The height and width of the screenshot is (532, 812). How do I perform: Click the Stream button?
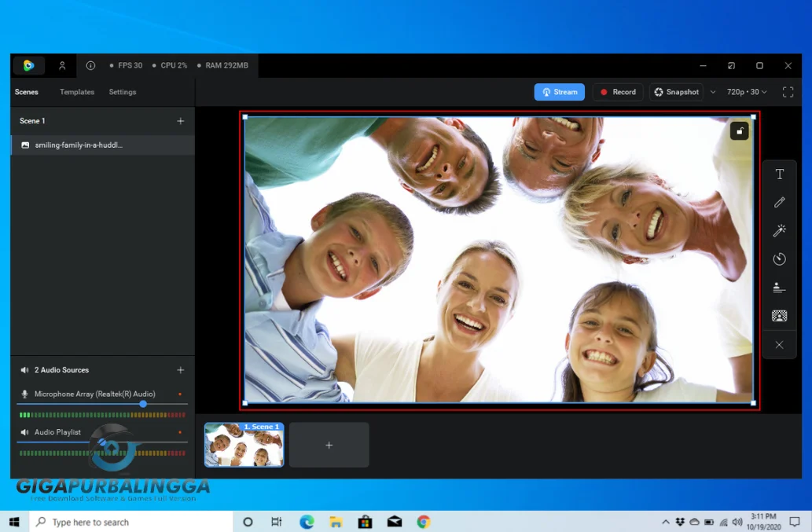559,92
